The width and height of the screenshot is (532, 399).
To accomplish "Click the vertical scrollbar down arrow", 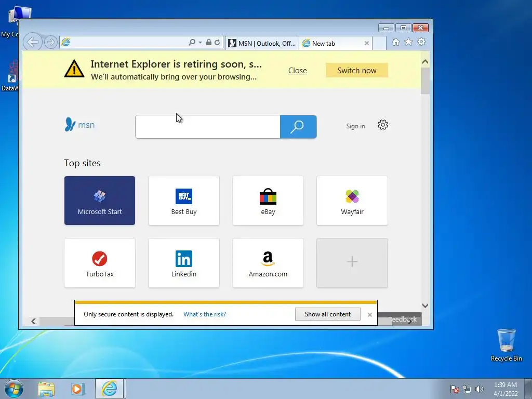I will pyautogui.click(x=425, y=305).
